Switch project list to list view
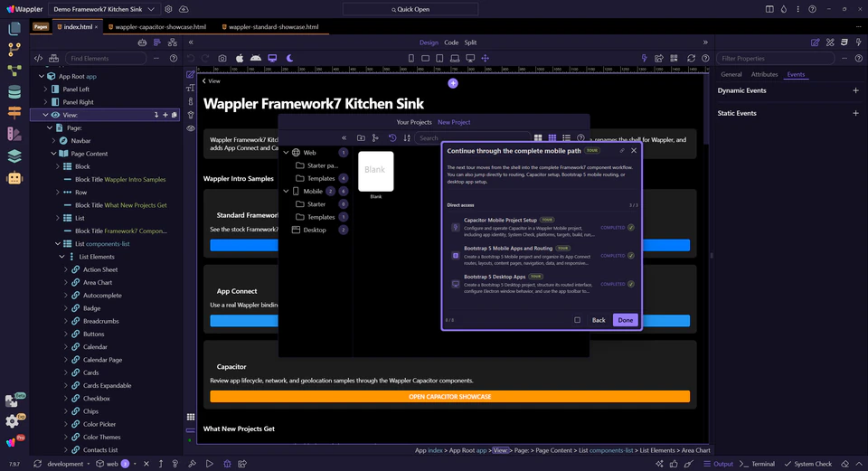This screenshot has width=868, height=471. [x=566, y=137]
